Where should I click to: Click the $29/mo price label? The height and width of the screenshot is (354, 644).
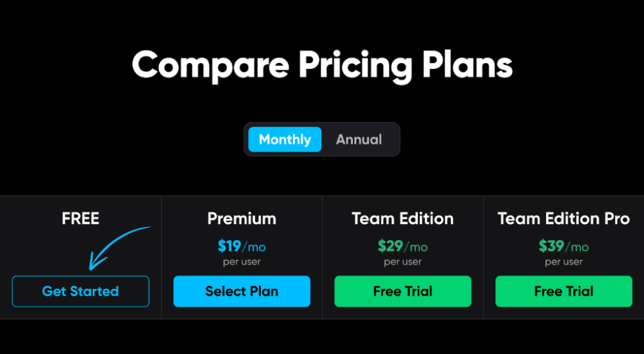(x=403, y=247)
